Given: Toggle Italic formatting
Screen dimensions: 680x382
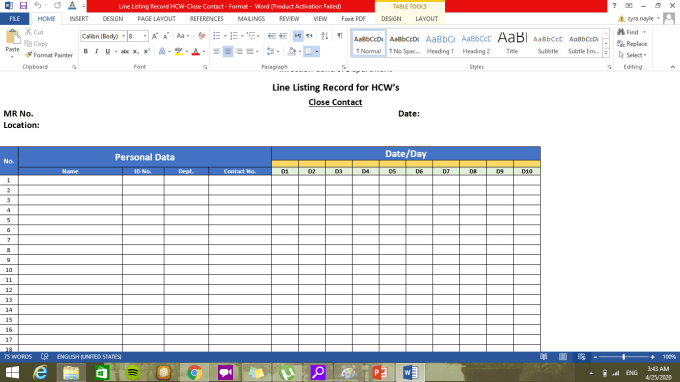Looking at the screenshot, I should click(x=96, y=52).
